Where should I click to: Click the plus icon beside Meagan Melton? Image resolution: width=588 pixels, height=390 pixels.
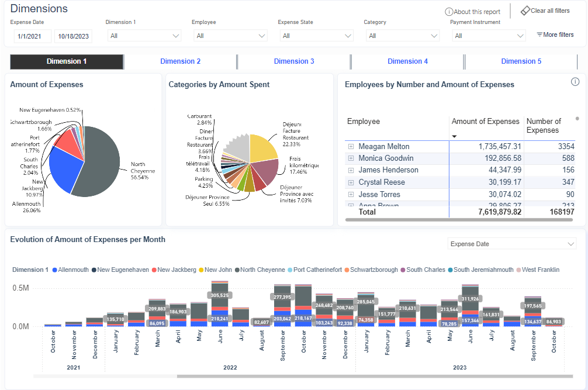tap(351, 146)
